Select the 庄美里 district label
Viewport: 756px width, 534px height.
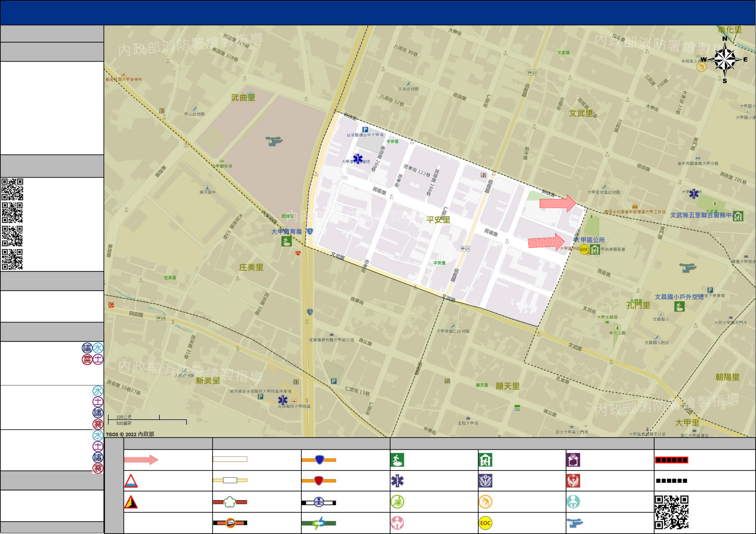pyautogui.click(x=251, y=267)
